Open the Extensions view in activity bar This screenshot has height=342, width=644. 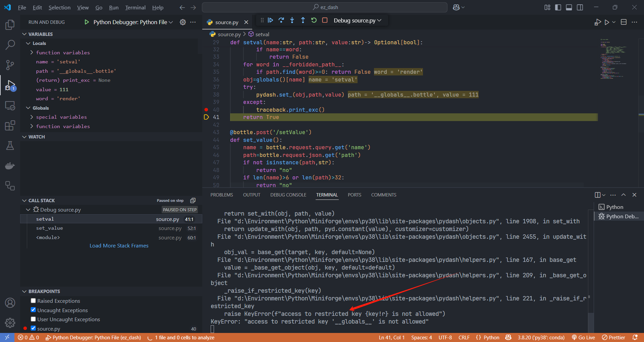10,126
